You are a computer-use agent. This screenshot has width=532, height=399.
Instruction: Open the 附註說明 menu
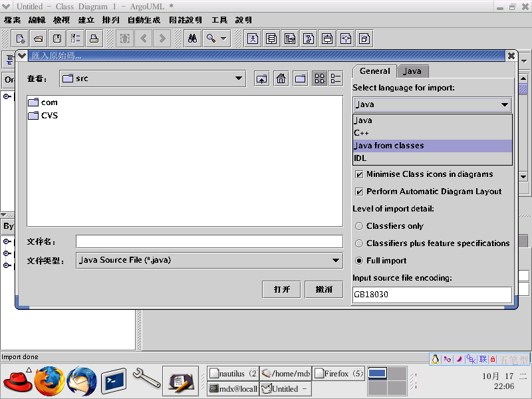click(x=186, y=20)
